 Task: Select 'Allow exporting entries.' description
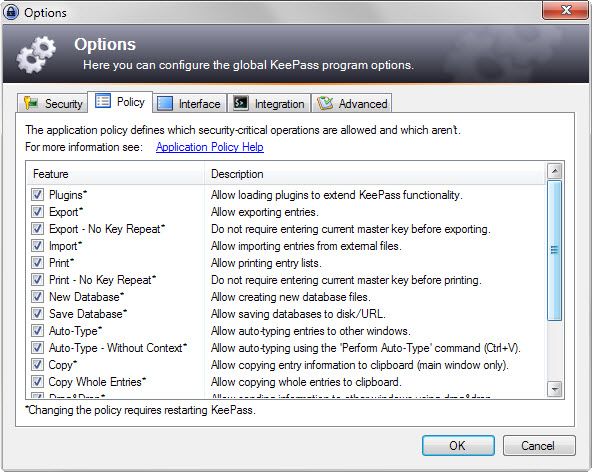tap(265, 212)
